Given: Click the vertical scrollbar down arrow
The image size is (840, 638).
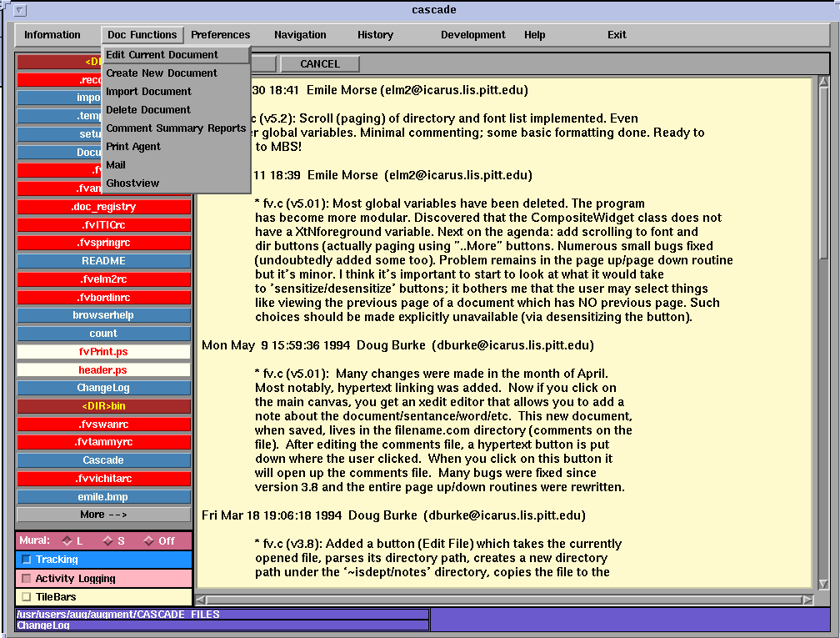Looking at the screenshot, I should [823, 584].
